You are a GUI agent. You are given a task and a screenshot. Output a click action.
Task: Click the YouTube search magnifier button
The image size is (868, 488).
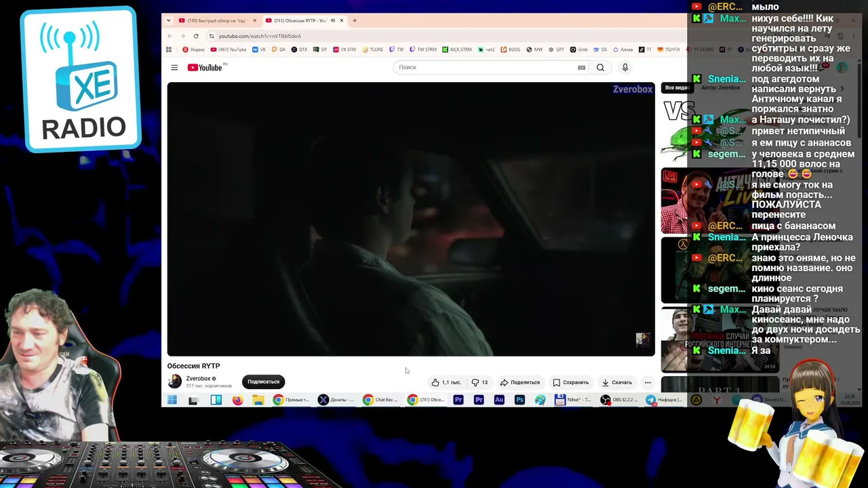600,67
